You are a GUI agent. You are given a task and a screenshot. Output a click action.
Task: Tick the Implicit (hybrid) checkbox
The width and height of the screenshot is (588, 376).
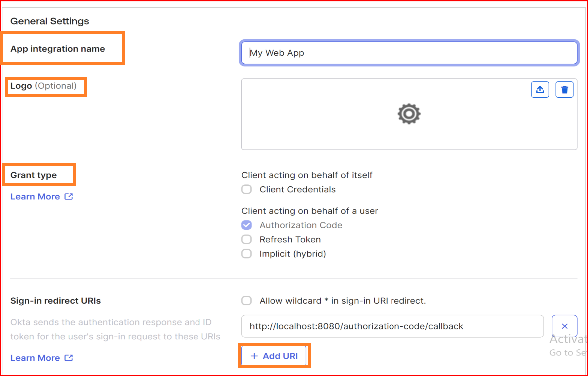coord(247,254)
